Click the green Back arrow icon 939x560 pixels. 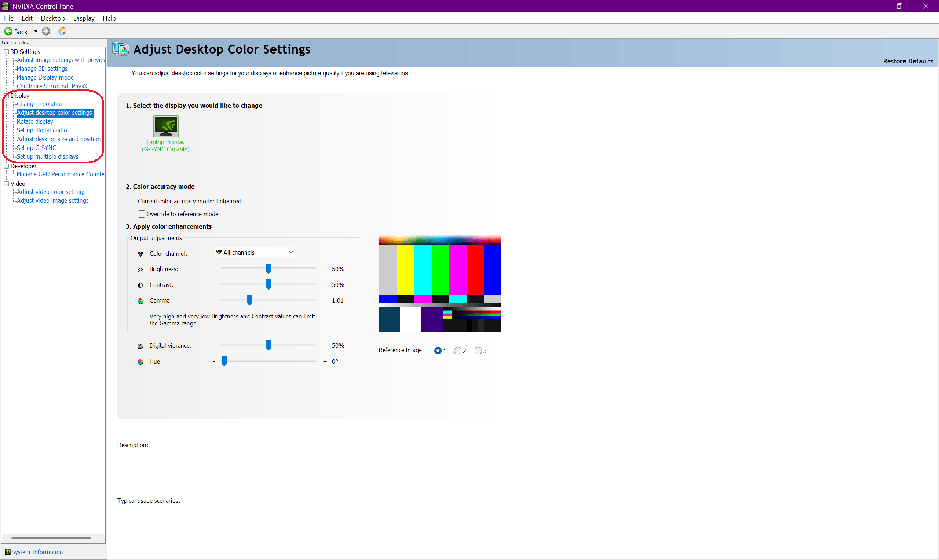click(x=8, y=31)
